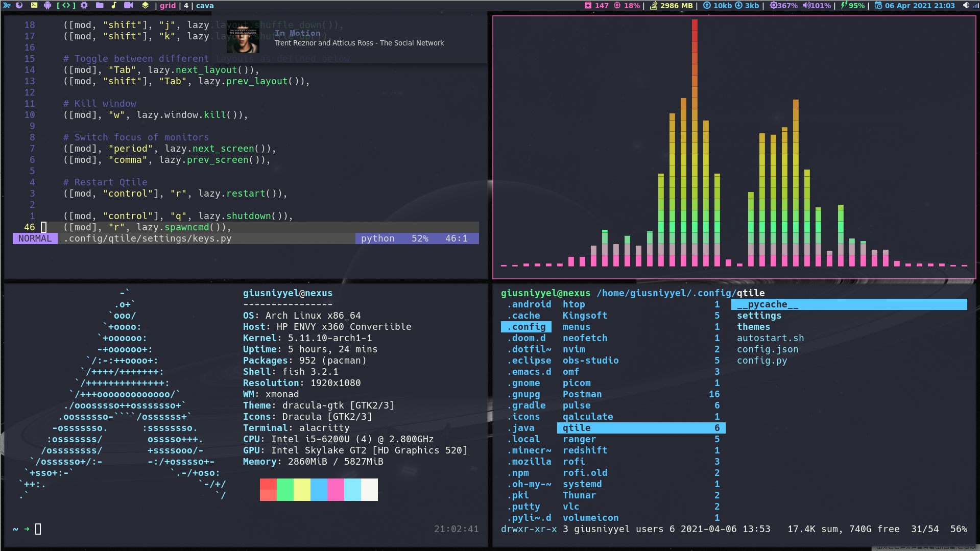
Task: Click the 'grid' layout name in bar
Action: (168, 6)
